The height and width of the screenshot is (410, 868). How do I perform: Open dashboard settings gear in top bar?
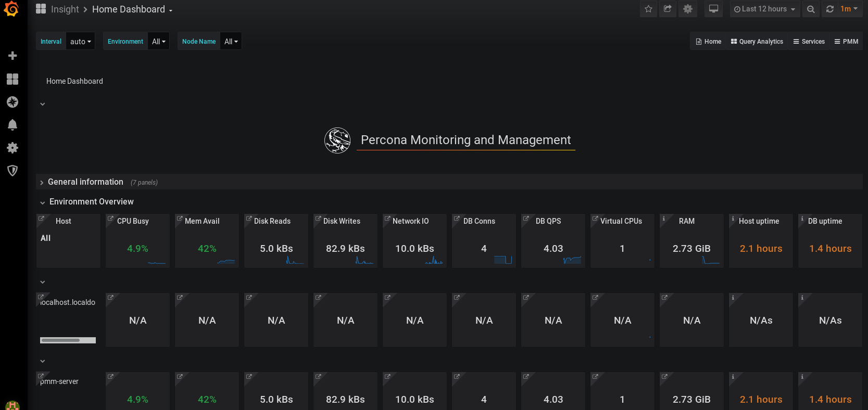688,9
